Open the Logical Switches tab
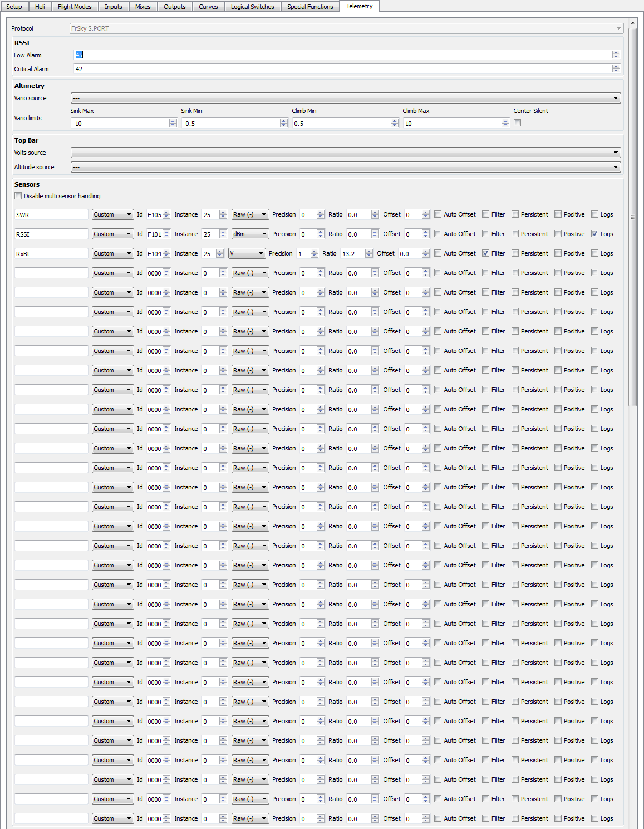 (x=252, y=7)
